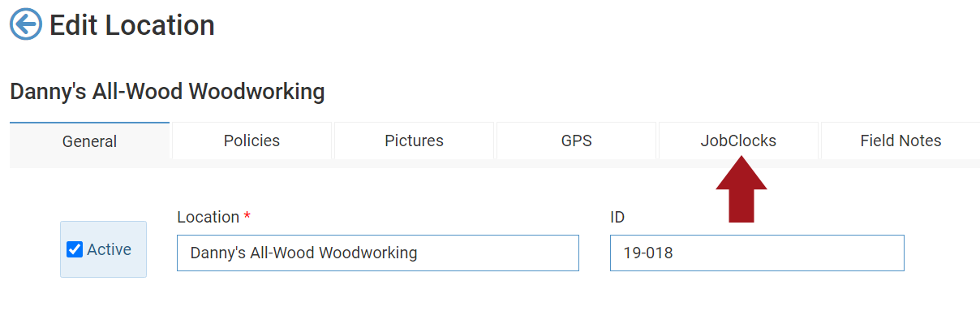Click the ID field label
The height and width of the screenshot is (333, 980).
click(x=617, y=217)
